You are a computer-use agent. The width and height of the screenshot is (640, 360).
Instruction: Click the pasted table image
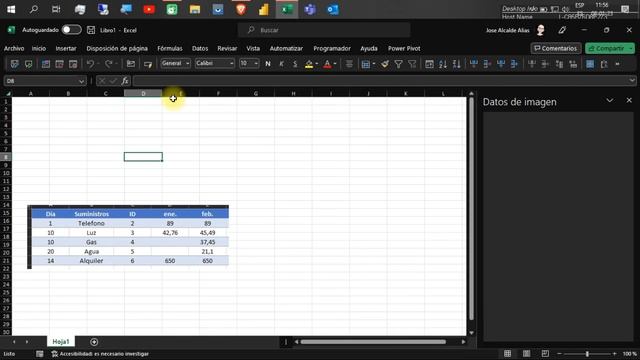128,237
